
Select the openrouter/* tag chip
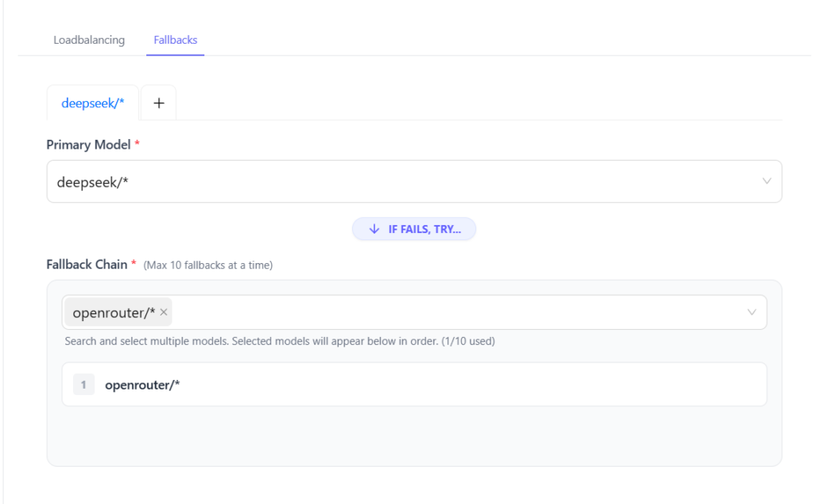(118, 312)
